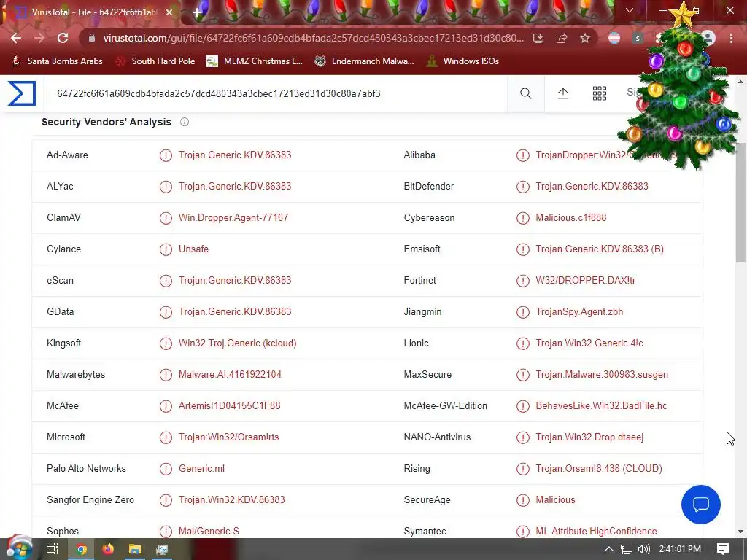Open Firefox from the taskbar

(108, 549)
